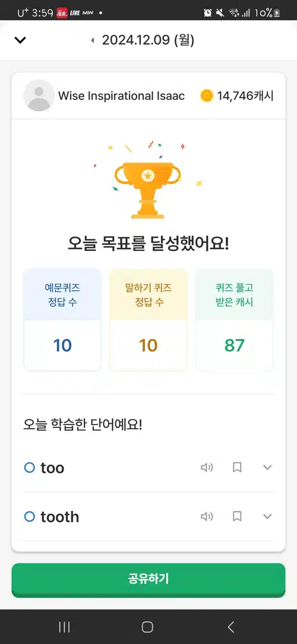The height and width of the screenshot is (644, 297).
Task: Tap the Android recent apps icon
Action: pyautogui.click(x=64, y=627)
